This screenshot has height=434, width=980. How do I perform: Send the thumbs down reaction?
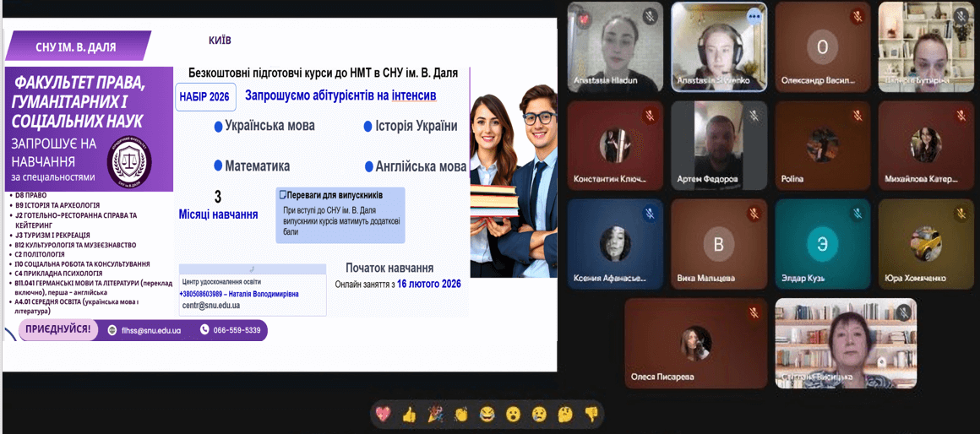(x=591, y=414)
